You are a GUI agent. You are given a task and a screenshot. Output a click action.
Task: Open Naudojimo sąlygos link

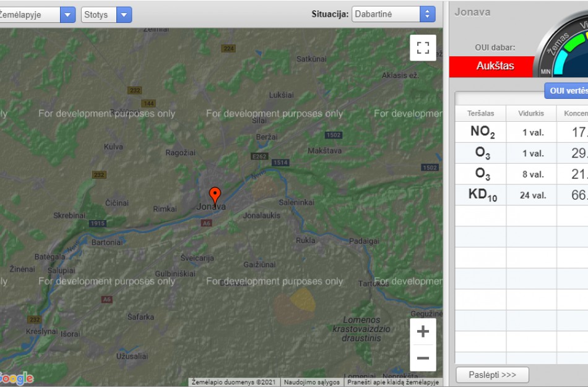pyautogui.click(x=312, y=382)
